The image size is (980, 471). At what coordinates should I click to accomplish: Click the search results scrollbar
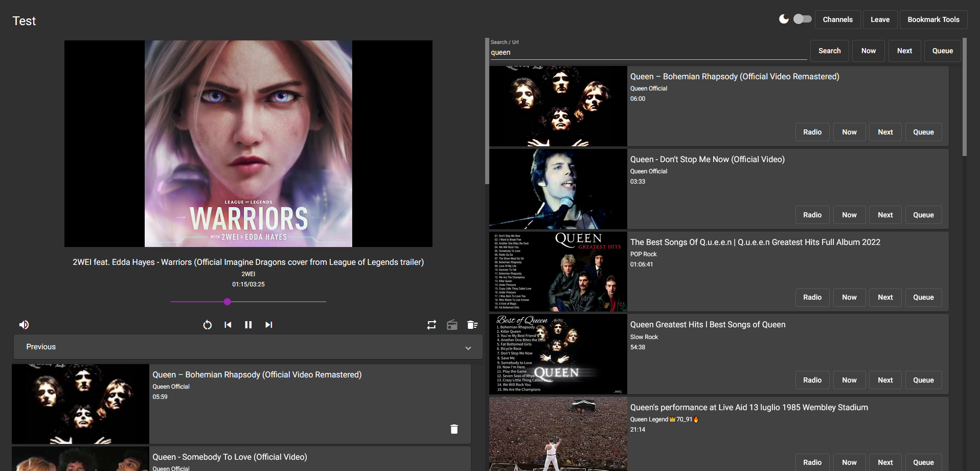pos(965,97)
